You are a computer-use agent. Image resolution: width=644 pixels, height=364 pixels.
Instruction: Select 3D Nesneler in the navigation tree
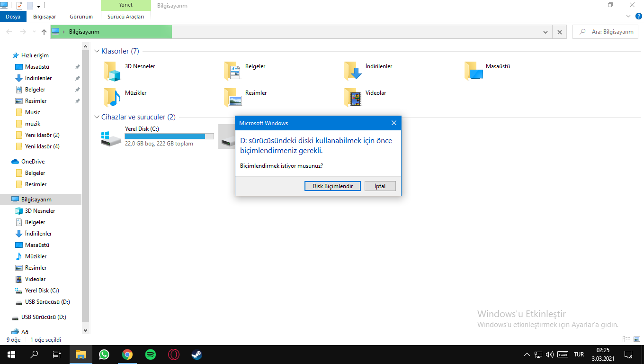tap(40, 211)
